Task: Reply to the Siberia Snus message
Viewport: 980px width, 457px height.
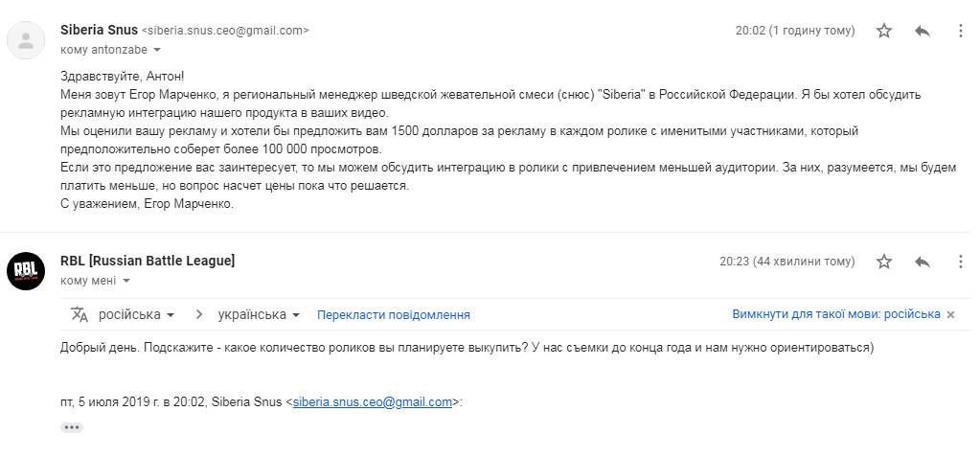Action: [x=923, y=31]
